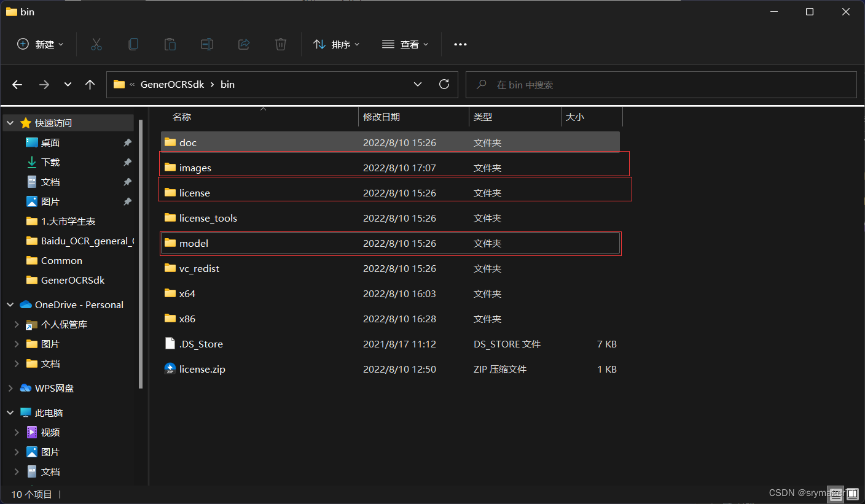Viewport: 865px width, 504px height.
Task: Click the 7 KB size cell
Action: click(607, 344)
